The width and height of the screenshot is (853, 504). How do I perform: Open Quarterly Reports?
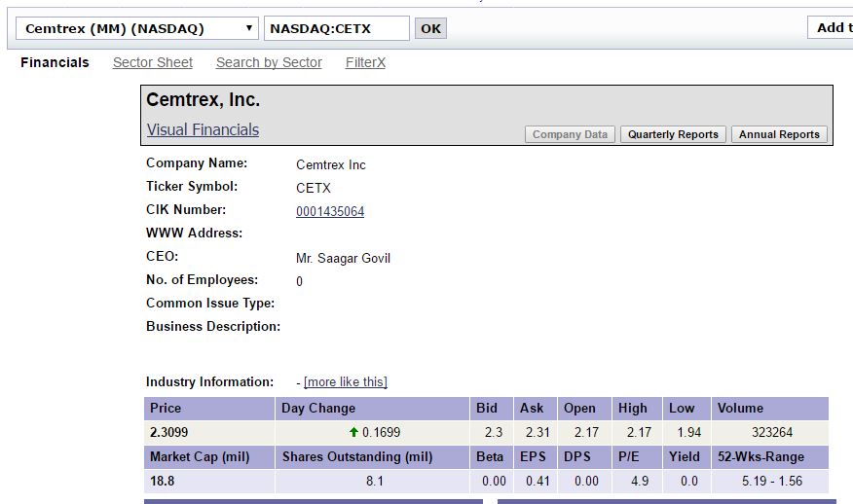(673, 134)
